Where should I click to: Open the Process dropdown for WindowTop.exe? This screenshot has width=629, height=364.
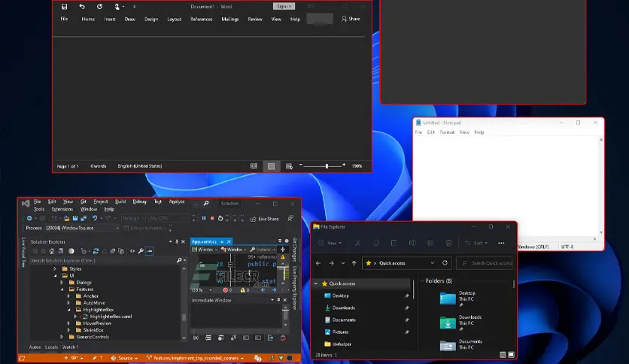coord(82,228)
